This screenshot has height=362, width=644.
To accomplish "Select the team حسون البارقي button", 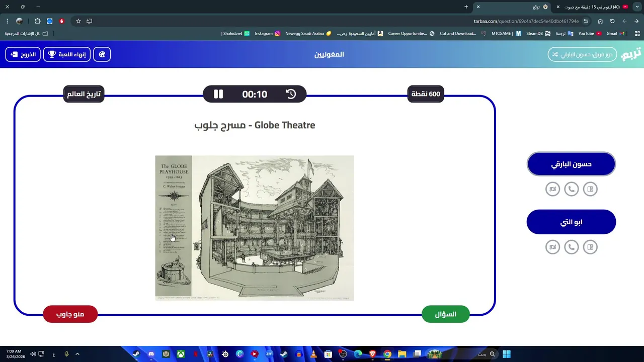I will coord(571,164).
